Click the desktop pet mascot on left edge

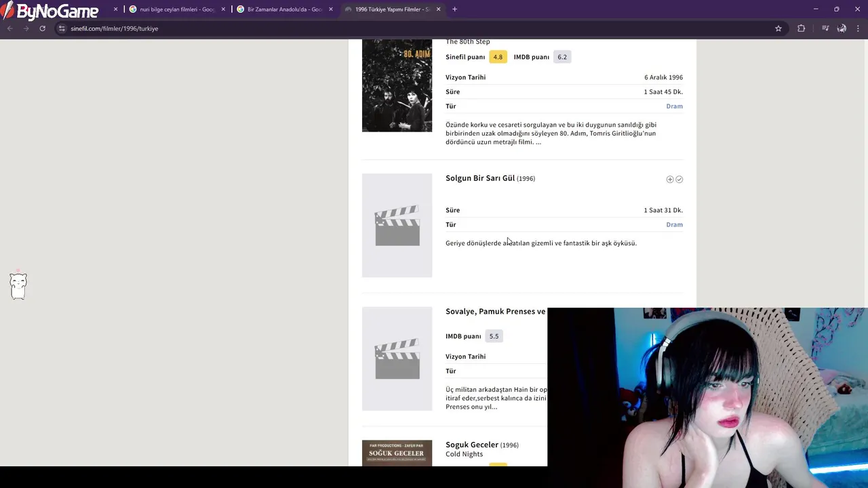point(18,286)
